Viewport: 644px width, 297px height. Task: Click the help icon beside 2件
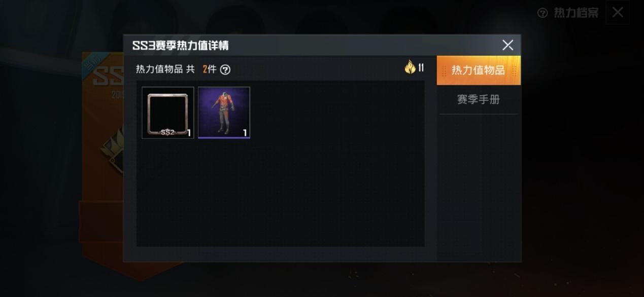click(225, 70)
